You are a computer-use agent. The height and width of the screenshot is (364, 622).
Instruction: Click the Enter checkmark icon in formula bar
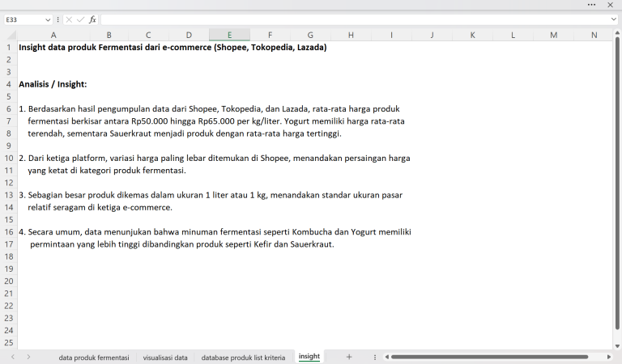click(80, 19)
